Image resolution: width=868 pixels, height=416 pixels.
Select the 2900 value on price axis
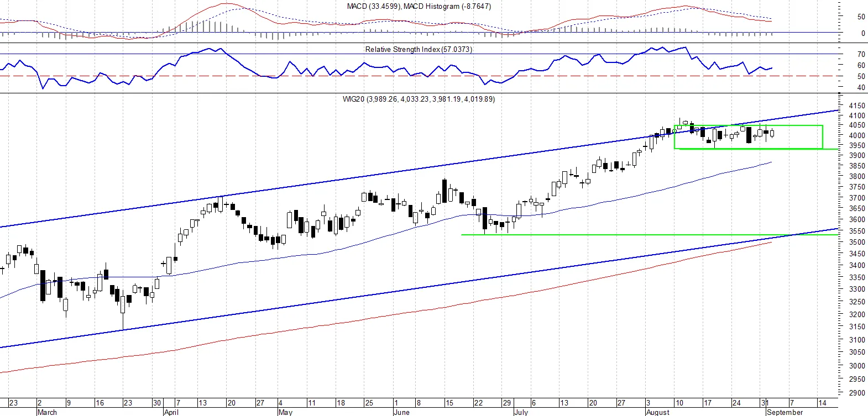[x=857, y=393]
